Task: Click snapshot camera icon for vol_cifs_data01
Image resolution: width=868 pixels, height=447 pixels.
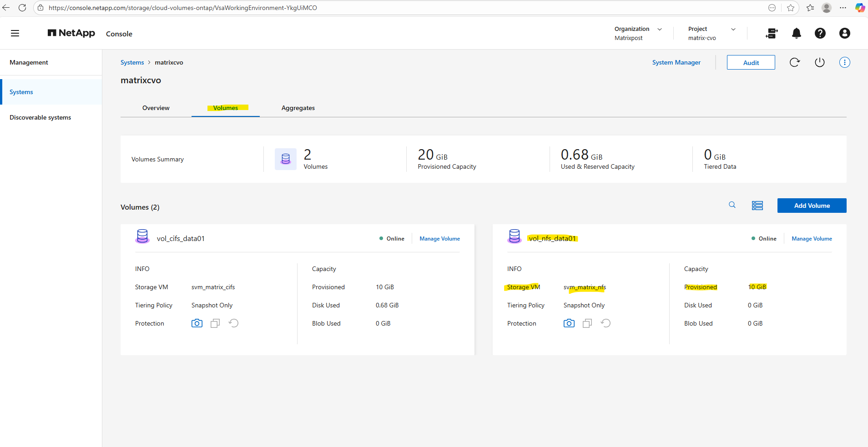Action: click(x=197, y=323)
